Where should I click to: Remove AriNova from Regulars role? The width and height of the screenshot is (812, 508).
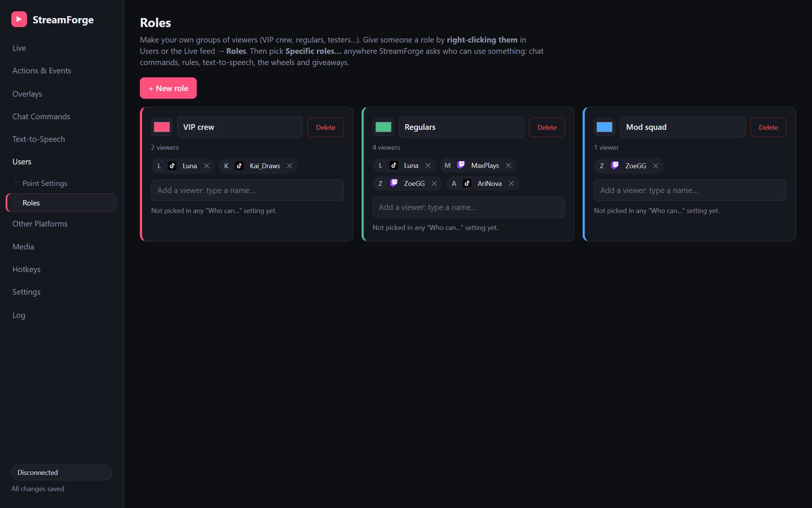[x=511, y=183]
